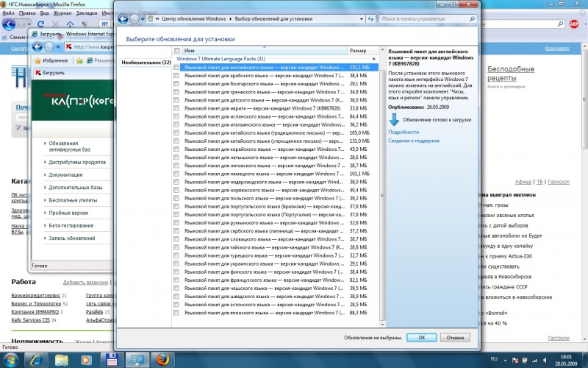Viewport: 588px width, 368px height.
Task: Open Windows Media Player from the taskbar
Action: [x=86, y=360]
